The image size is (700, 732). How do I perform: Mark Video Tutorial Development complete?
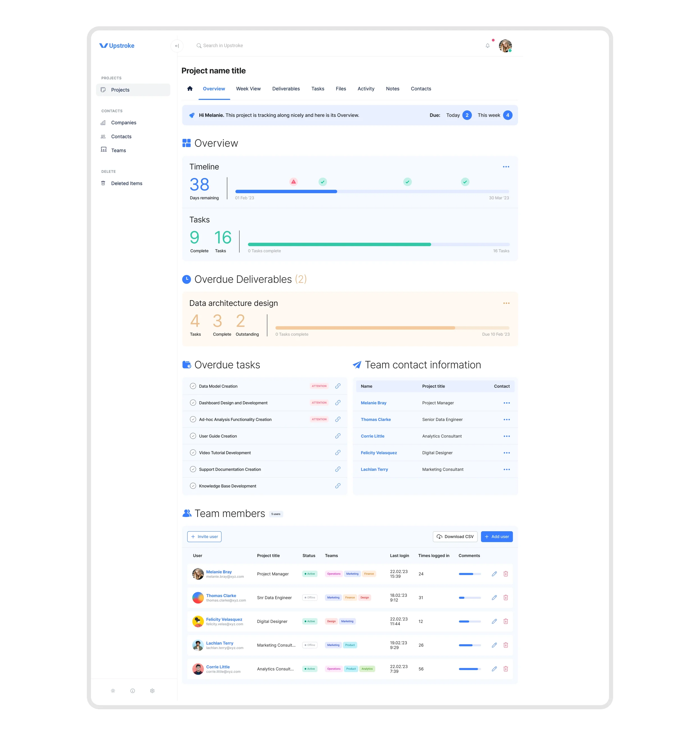[193, 452]
